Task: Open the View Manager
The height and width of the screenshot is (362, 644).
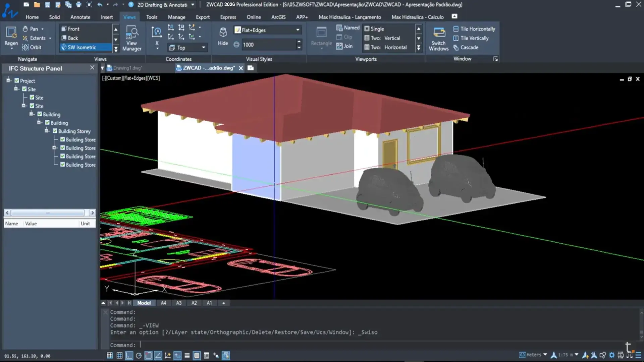Action: pyautogui.click(x=132, y=38)
